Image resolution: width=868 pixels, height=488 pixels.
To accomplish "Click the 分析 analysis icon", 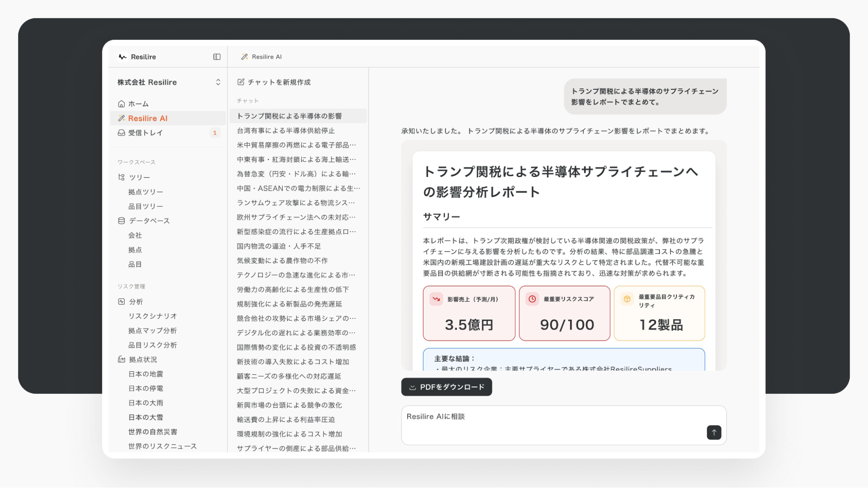I will [x=122, y=302].
